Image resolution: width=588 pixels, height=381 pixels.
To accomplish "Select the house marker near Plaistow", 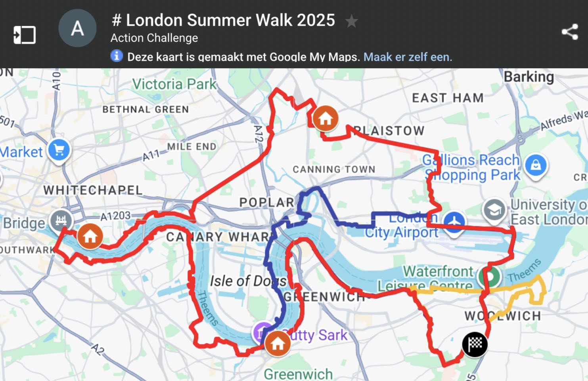I will tap(326, 118).
